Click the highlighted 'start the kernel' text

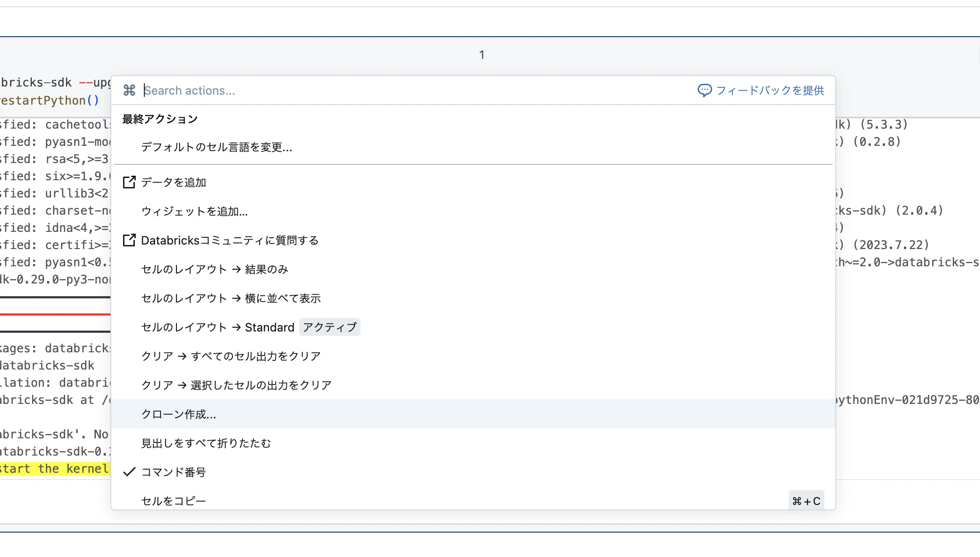[x=54, y=469]
